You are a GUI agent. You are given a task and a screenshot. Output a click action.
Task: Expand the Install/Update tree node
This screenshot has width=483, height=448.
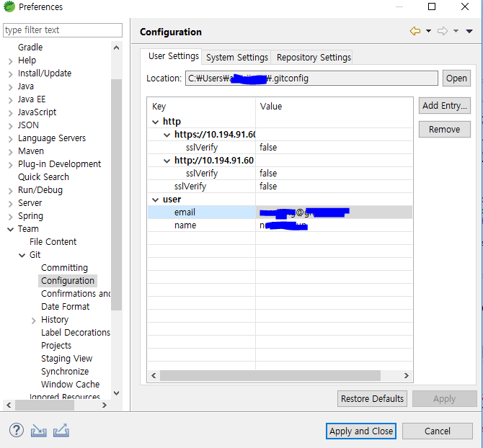(x=11, y=74)
